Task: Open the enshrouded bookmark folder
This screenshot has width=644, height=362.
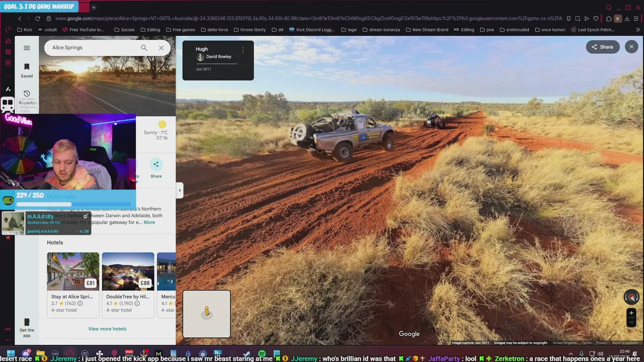Action: point(514,30)
